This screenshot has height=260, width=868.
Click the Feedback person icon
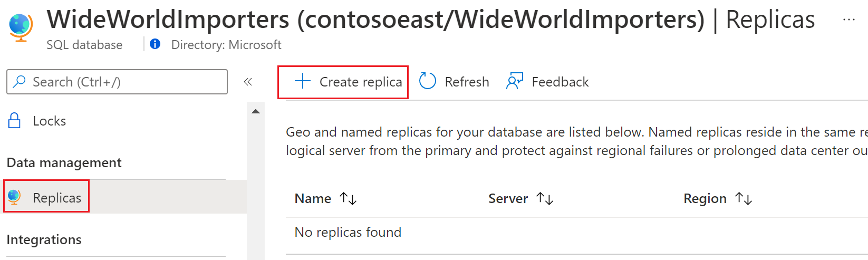click(x=514, y=82)
